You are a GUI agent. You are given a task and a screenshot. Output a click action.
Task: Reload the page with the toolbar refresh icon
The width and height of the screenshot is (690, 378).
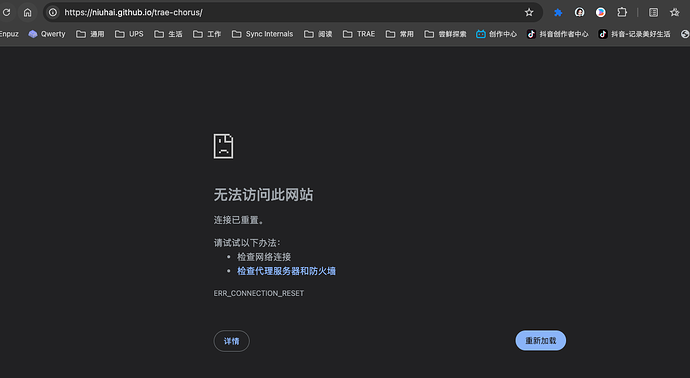click(x=6, y=12)
